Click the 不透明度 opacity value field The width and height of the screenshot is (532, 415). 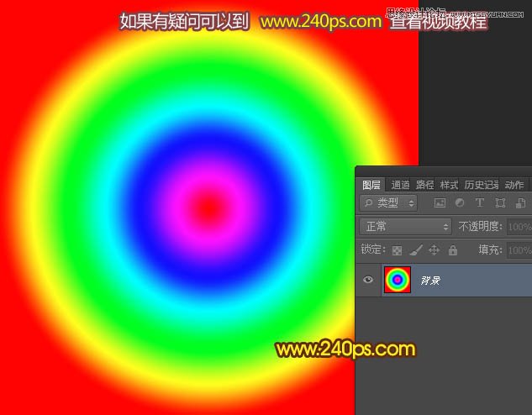[519, 227]
